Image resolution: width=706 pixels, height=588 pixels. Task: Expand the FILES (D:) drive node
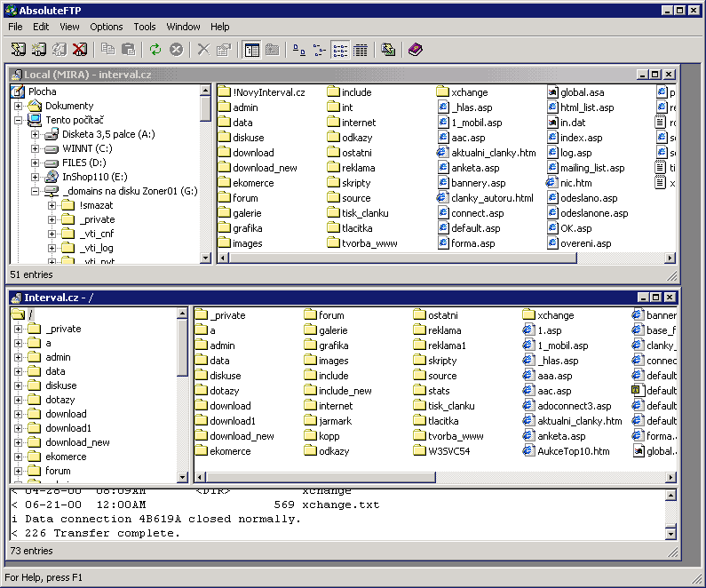tap(35, 163)
